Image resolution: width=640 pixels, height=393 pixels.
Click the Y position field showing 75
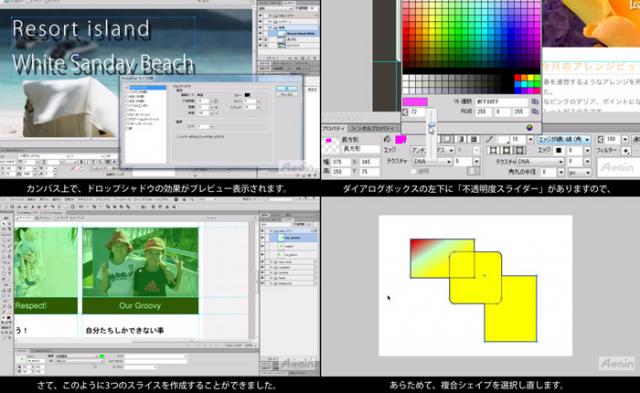click(369, 172)
